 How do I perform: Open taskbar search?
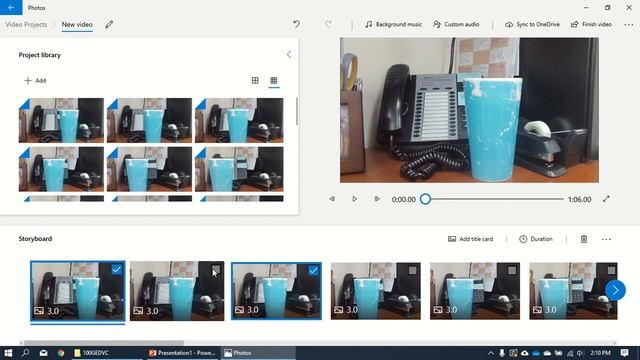click(25, 353)
